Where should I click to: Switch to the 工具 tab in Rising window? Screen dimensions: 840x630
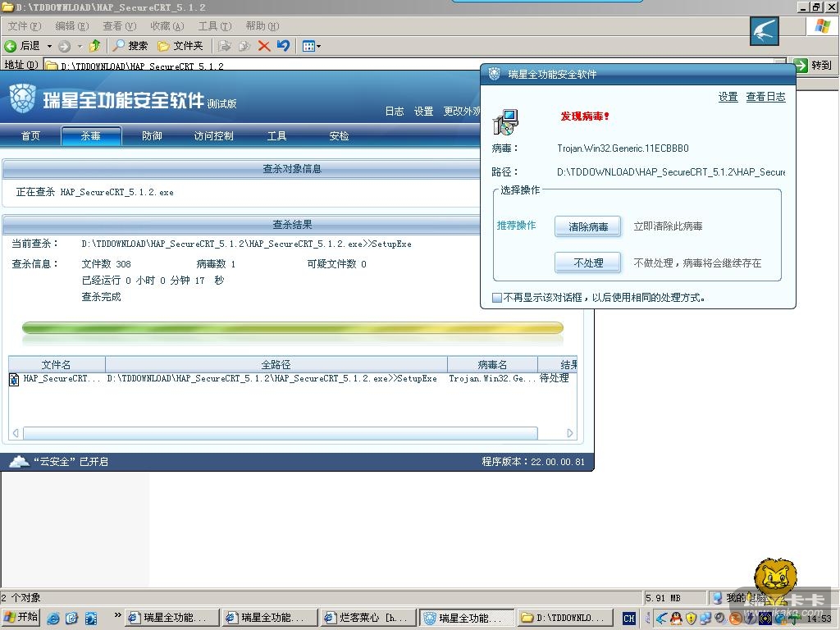click(x=277, y=135)
